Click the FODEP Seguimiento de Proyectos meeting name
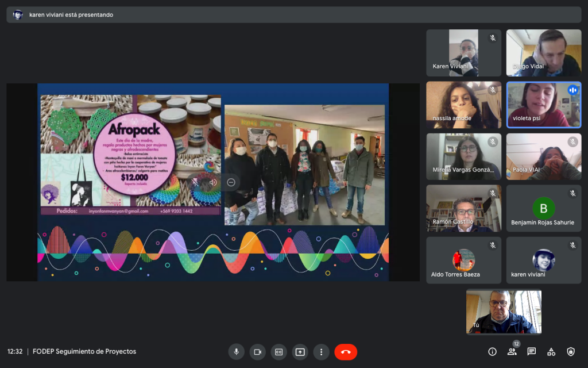Screen dimensions: 588x368 84,351
